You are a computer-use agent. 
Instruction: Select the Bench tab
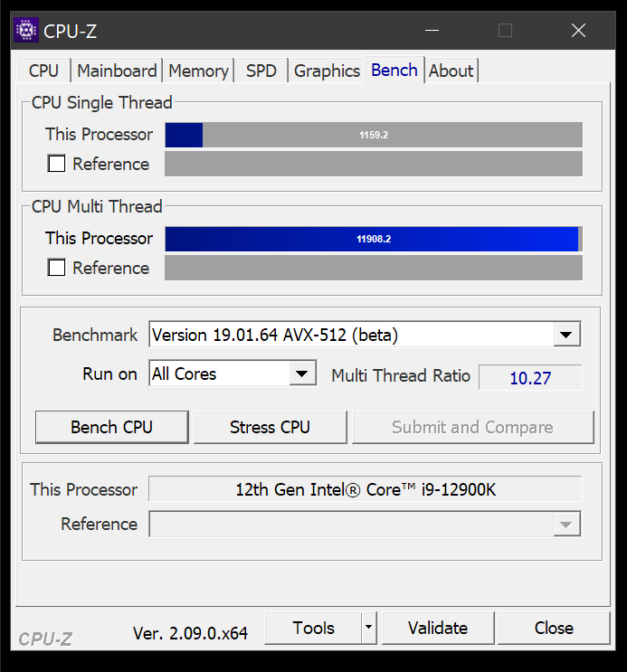pyautogui.click(x=394, y=70)
